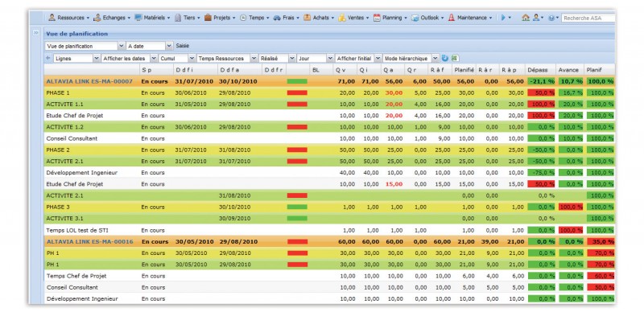
Task: Click the user profile icon
Action: coord(537,17)
